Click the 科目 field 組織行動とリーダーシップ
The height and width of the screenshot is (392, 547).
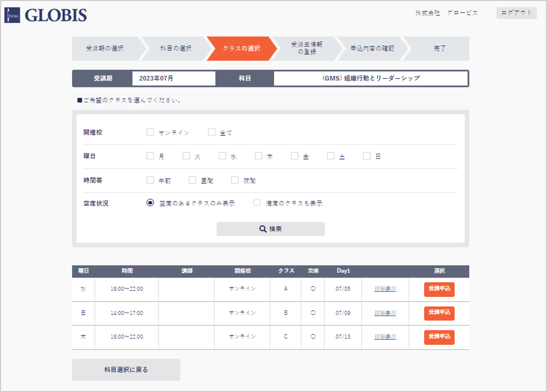[371, 78]
